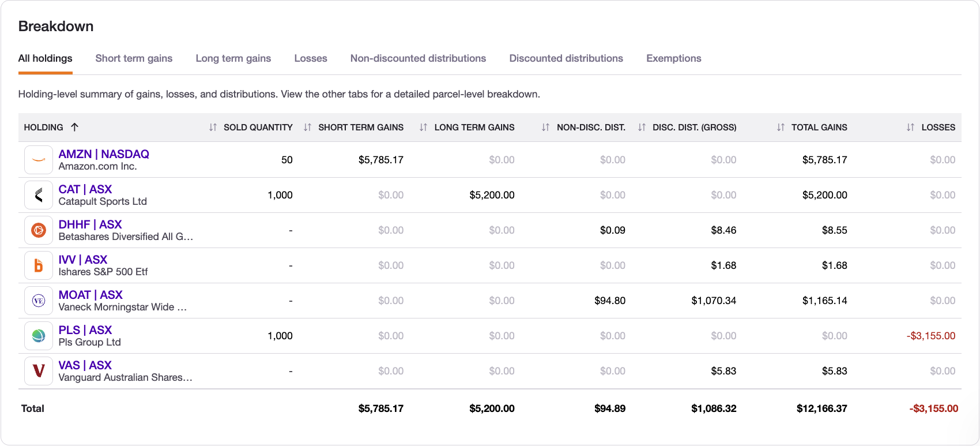Click the VanEck MOAT logo icon
Image resolution: width=980 pixels, height=446 pixels.
(x=39, y=301)
